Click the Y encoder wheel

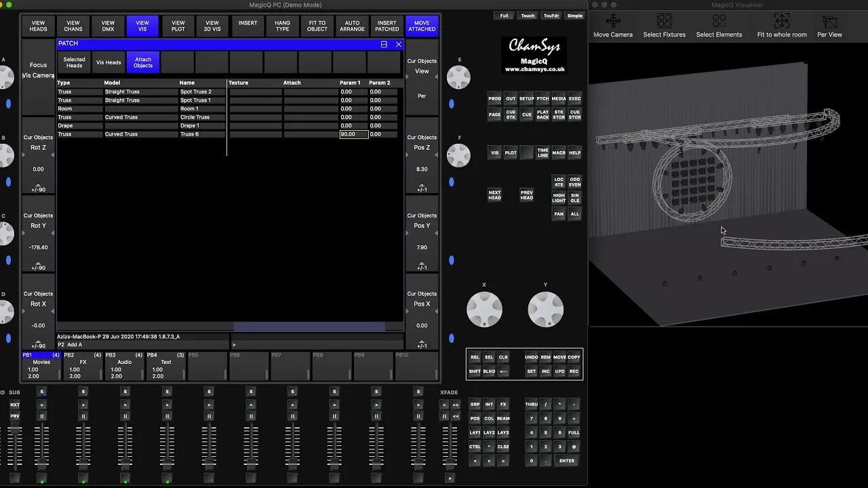(x=545, y=310)
